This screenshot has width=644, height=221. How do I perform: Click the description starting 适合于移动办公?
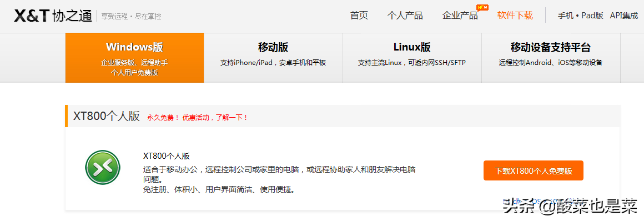(x=279, y=174)
